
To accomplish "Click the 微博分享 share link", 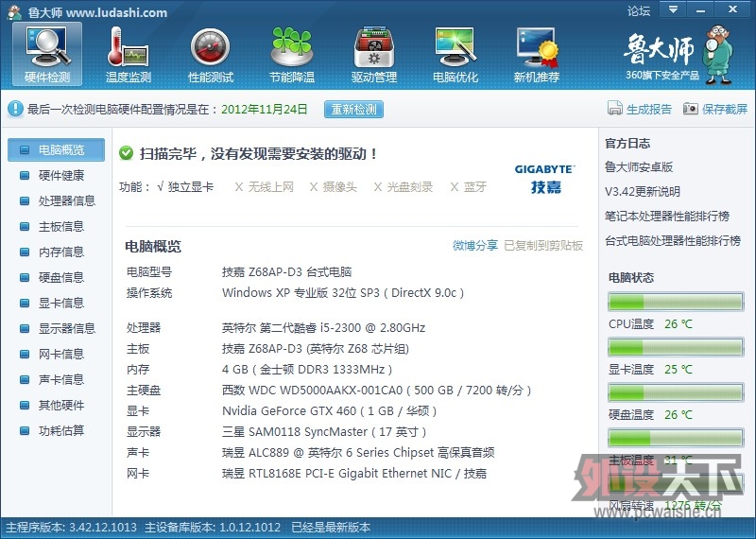I will pos(475,246).
